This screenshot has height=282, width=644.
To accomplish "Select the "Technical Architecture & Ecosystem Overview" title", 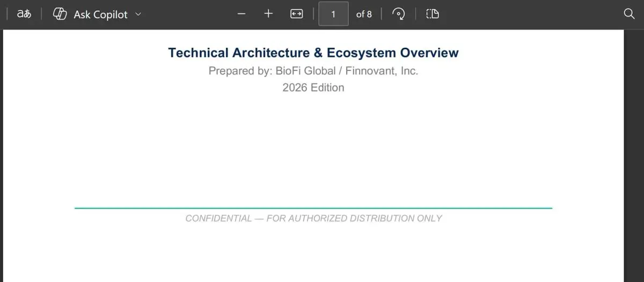I will (313, 53).
